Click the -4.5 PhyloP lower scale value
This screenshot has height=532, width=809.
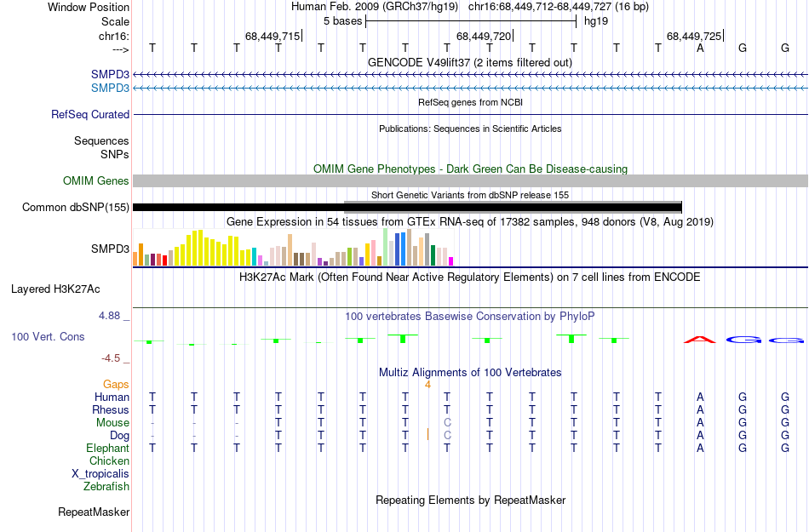tap(111, 358)
